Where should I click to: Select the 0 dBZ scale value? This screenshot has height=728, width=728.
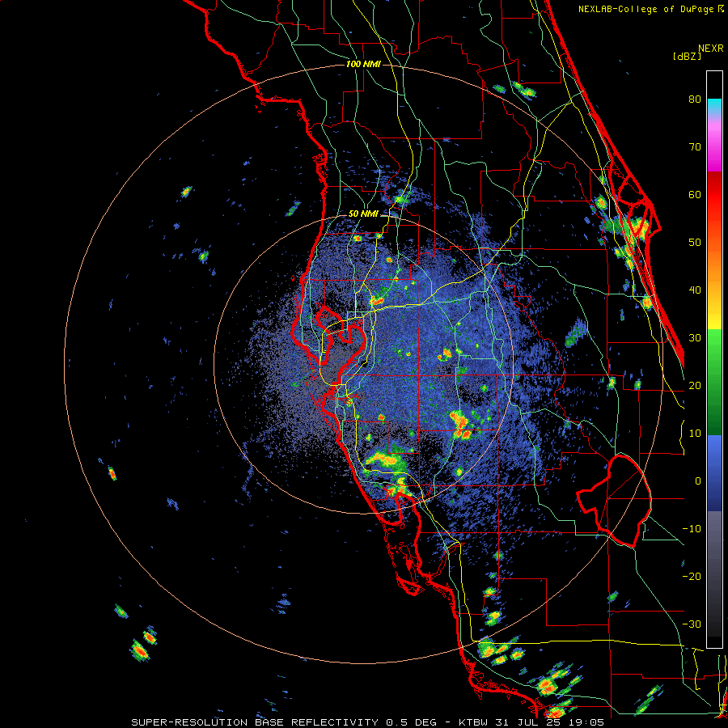698,481
